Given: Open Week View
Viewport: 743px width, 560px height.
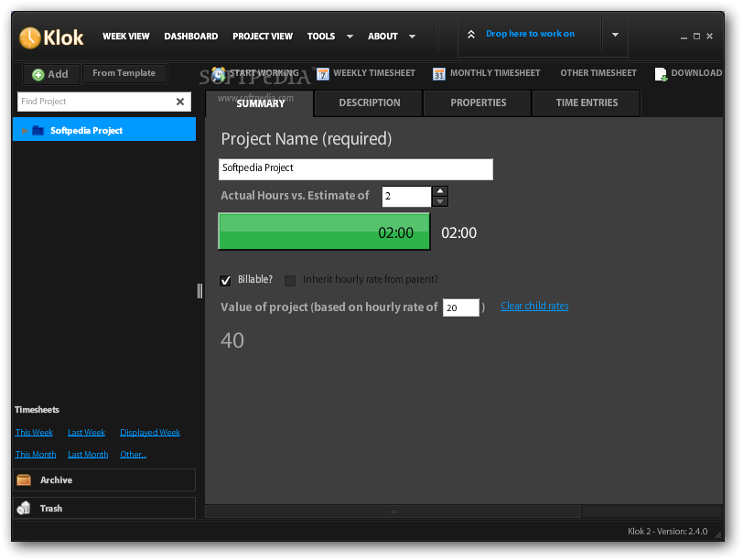Looking at the screenshot, I should (126, 37).
